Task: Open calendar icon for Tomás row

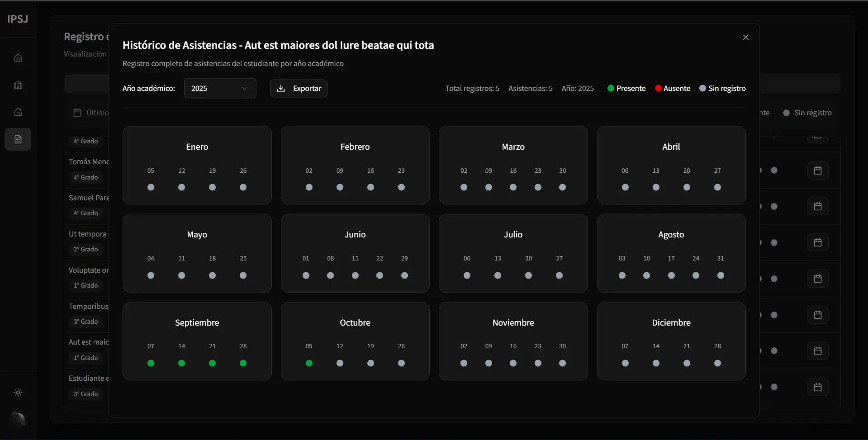Action: (817, 170)
